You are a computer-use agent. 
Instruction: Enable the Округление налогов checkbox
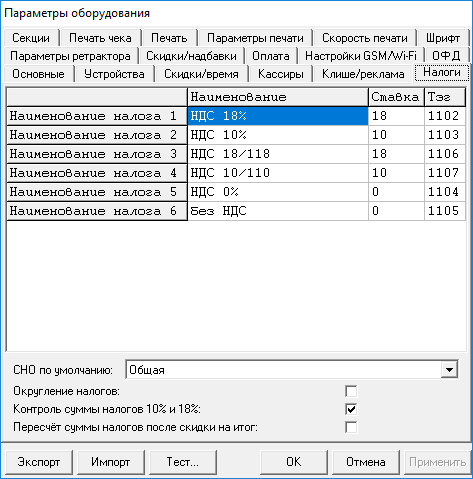pos(351,391)
